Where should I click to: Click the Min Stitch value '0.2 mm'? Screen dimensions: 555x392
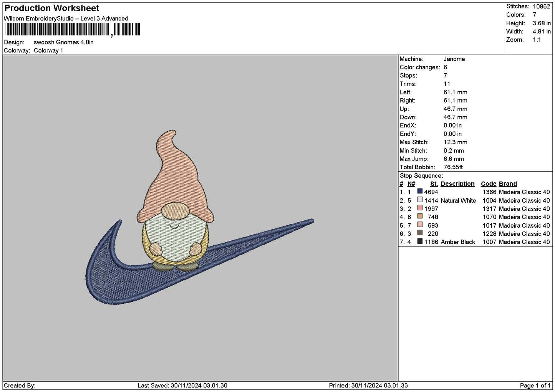pyautogui.click(x=454, y=151)
